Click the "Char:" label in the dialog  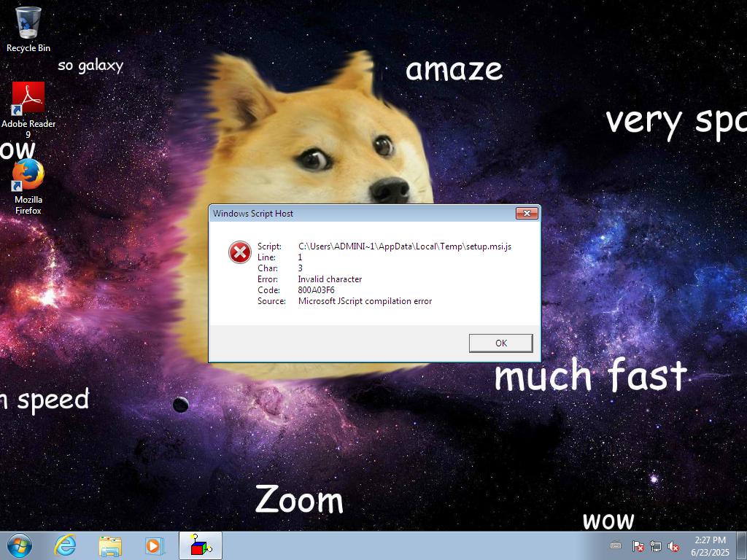point(268,268)
